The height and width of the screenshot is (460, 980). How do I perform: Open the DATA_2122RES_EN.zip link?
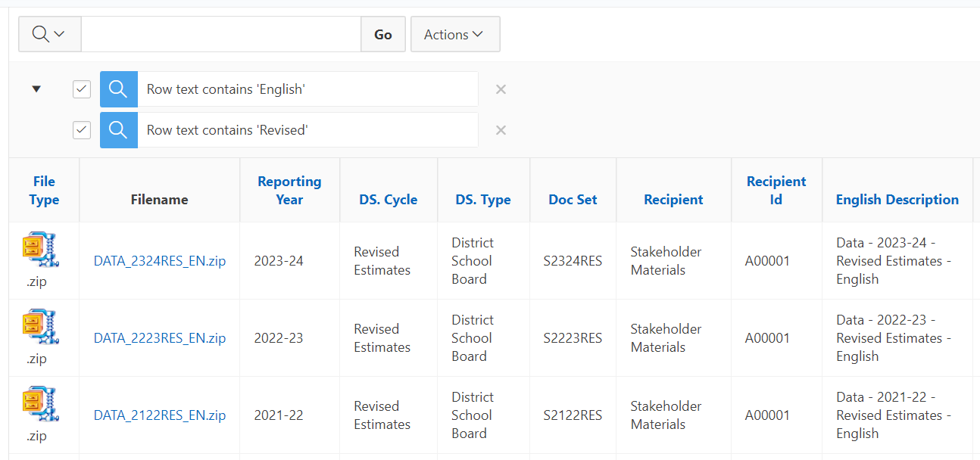pos(159,415)
